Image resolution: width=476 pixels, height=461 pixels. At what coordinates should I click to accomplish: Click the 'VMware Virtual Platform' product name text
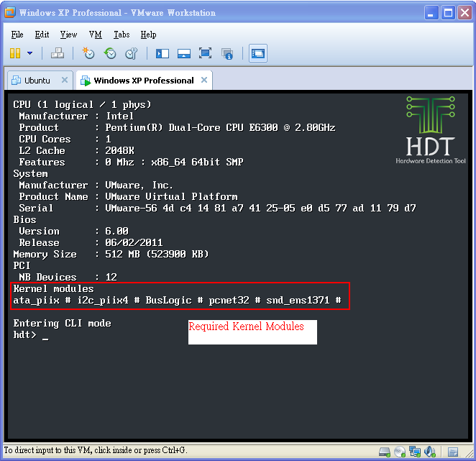click(x=172, y=197)
